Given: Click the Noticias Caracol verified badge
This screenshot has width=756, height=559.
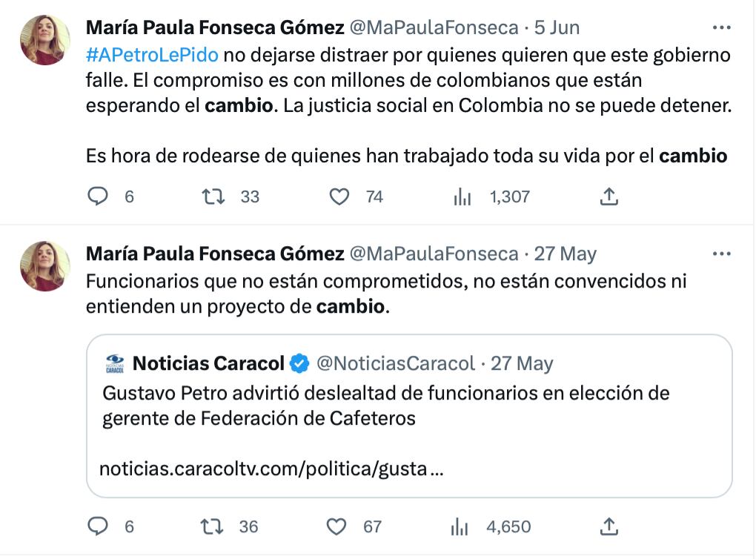Looking at the screenshot, I should click(x=298, y=363).
